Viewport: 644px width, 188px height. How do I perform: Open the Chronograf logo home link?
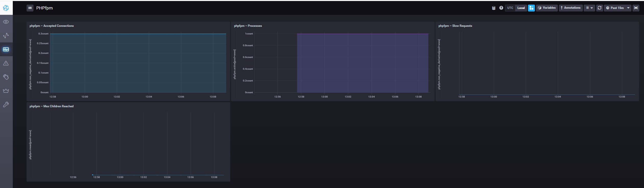pyautogui.click(x=6, y=8)
